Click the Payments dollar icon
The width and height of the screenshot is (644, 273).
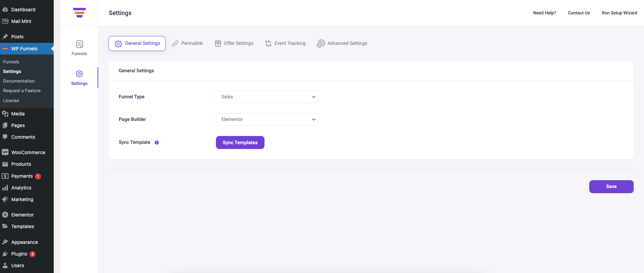pos(5,176)
